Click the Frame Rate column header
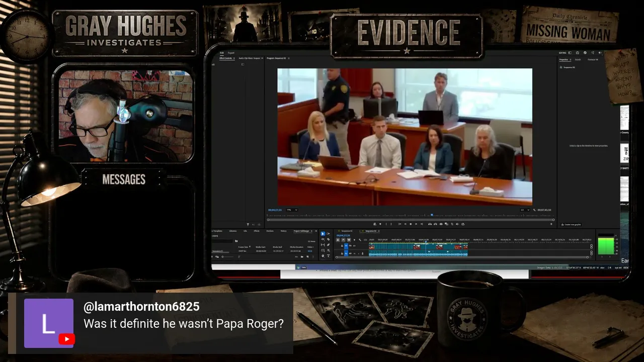644x362 pixels. (x=244, y=247)
